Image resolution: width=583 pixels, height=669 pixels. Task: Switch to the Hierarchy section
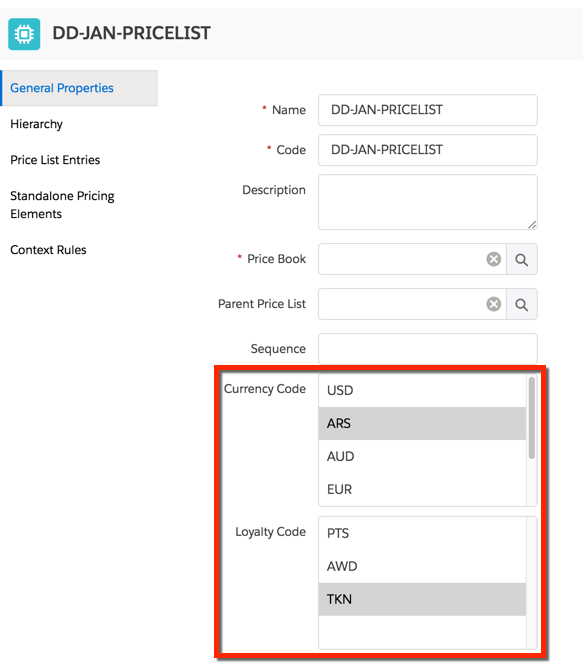36,124
